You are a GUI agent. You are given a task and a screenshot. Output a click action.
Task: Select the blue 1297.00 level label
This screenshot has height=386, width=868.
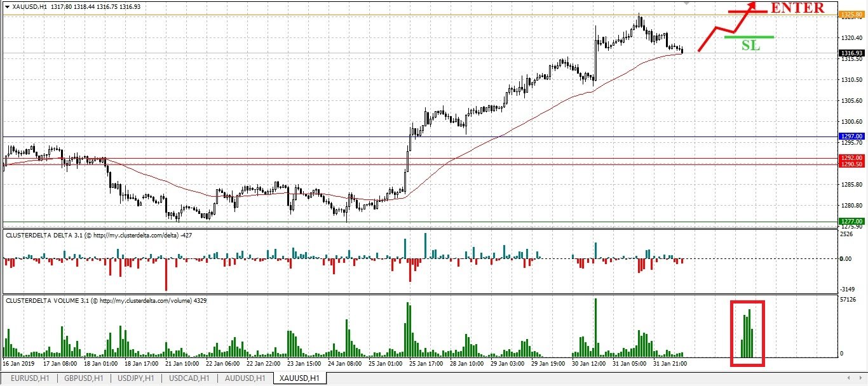[x=851, y=136]
